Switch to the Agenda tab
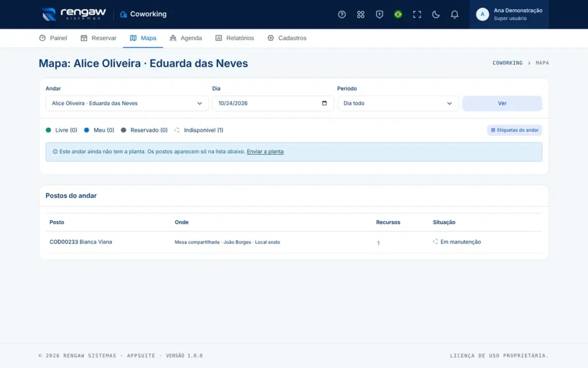588x368 pixels. tap(185, 38)
